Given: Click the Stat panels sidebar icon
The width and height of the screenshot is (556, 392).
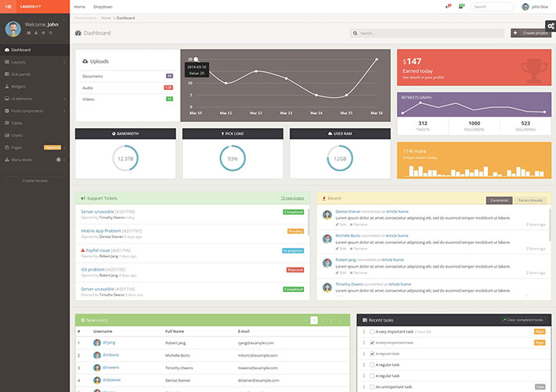Looking at the screenshot, I should [7, 74].
